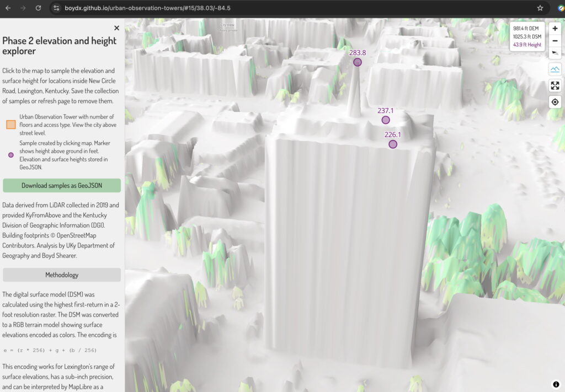Toggle the 3D terrain control

click(x=555, y=69)
